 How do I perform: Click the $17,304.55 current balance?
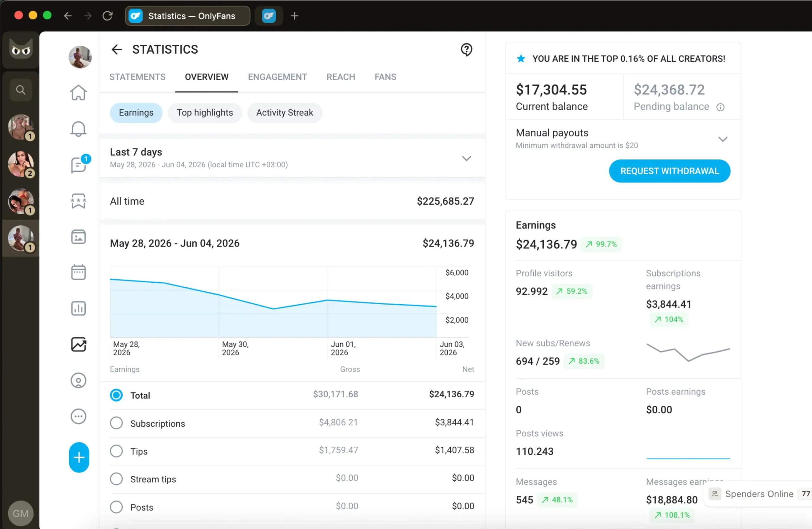(x=551, y=90)
